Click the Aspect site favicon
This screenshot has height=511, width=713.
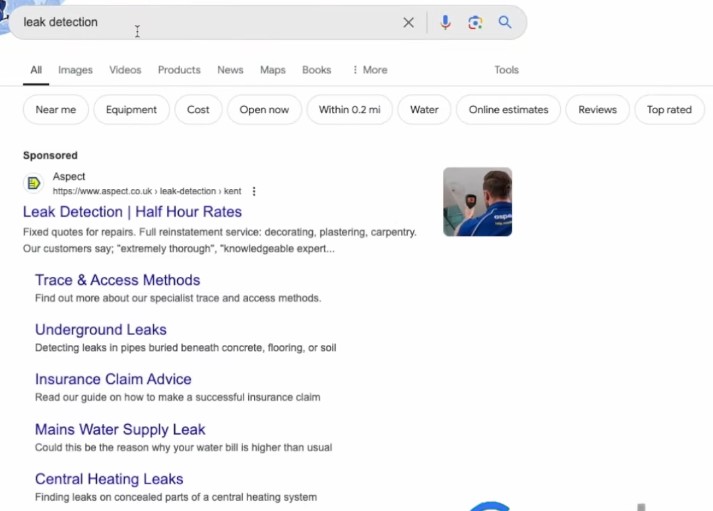point(33,183)
